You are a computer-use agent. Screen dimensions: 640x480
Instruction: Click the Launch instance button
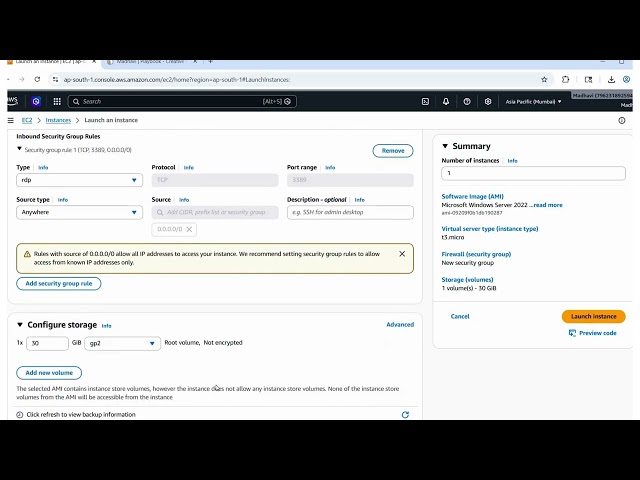click(593, 316)
